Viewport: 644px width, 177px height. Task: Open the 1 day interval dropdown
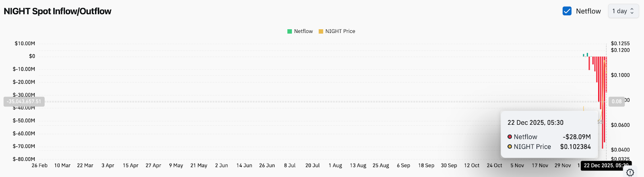623,11
